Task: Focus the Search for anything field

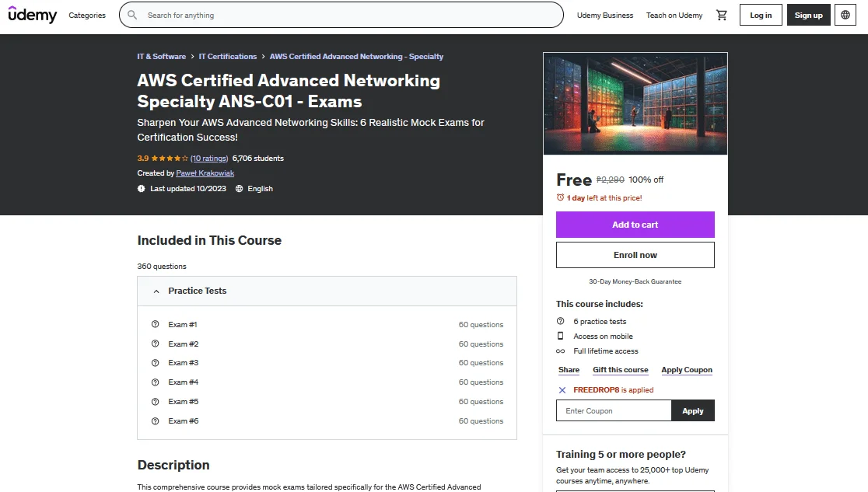Action: coord(341,15)
